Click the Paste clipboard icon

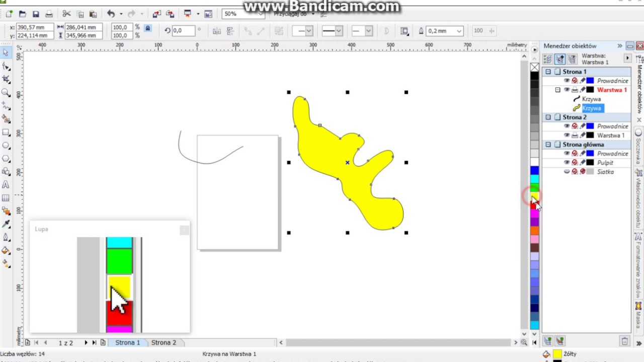point(93,14)
